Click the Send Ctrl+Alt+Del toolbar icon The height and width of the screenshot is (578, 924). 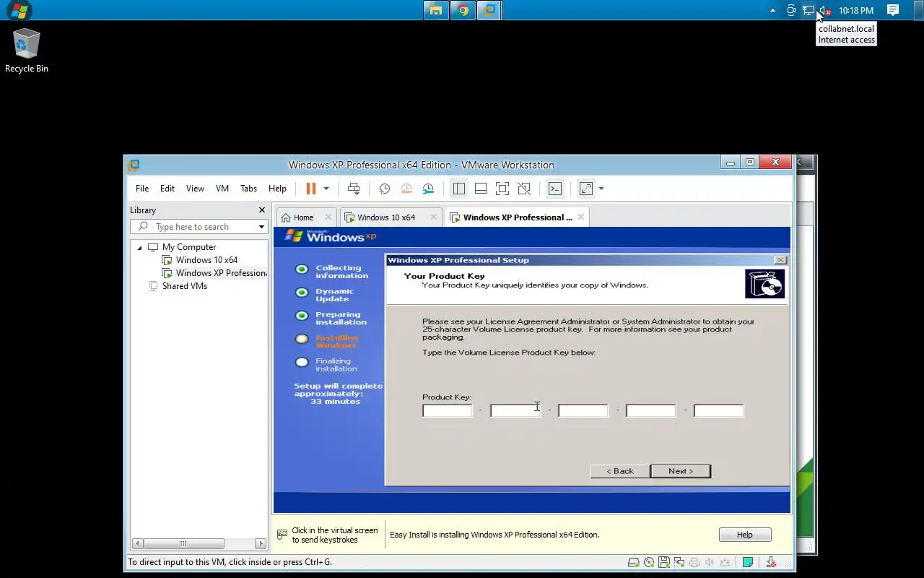(x=354, y=189)
